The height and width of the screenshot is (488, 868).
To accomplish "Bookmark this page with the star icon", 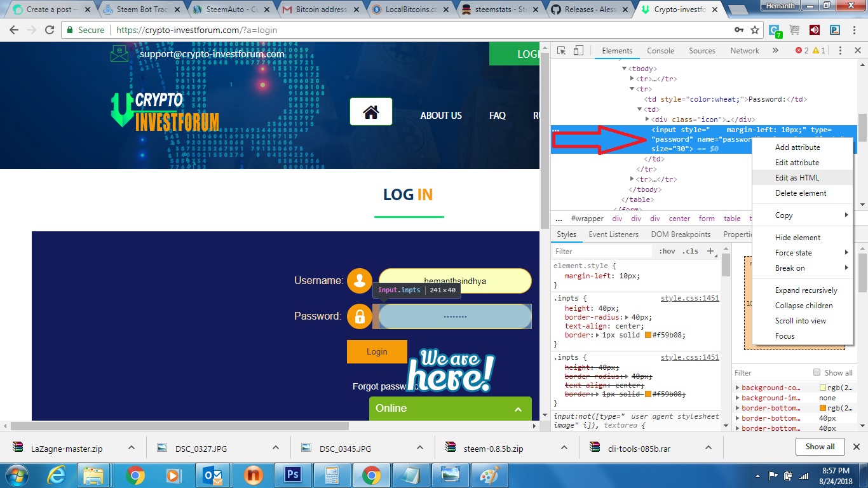I will tap(755, 30).
